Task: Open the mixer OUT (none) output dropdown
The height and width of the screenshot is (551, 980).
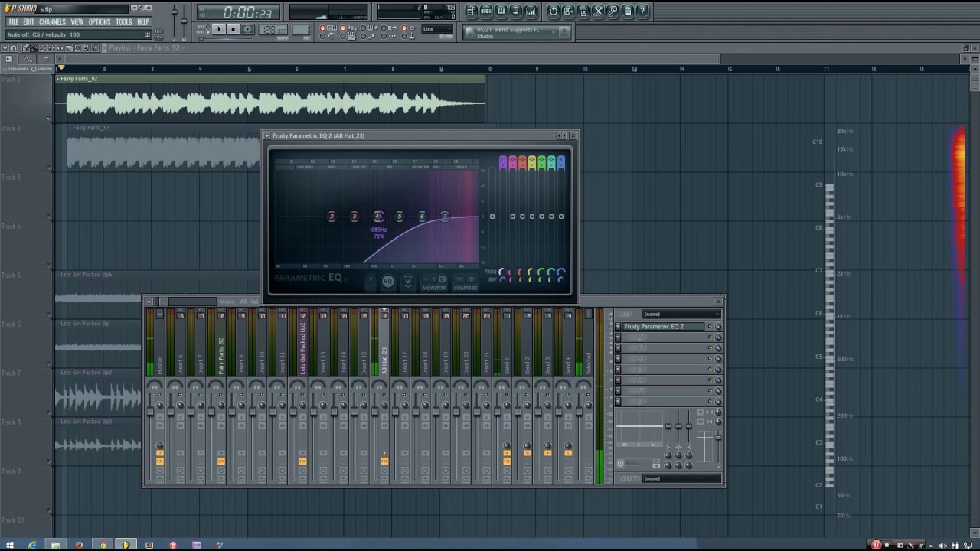Action: click(682, 478)
